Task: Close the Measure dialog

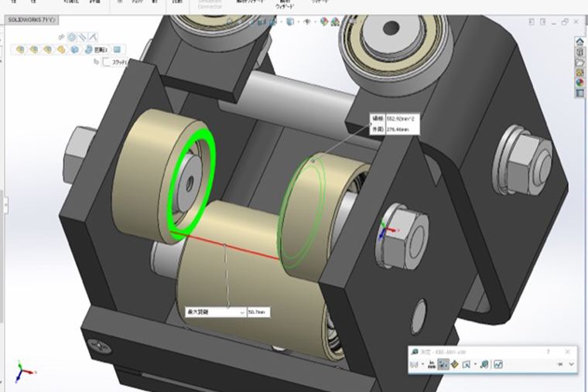Action: [568, 352]
